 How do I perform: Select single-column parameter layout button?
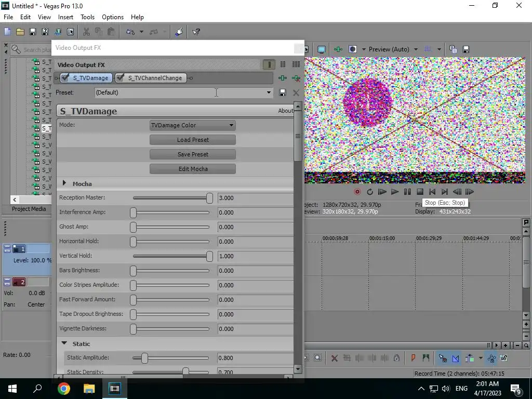[x=269, y=64]
